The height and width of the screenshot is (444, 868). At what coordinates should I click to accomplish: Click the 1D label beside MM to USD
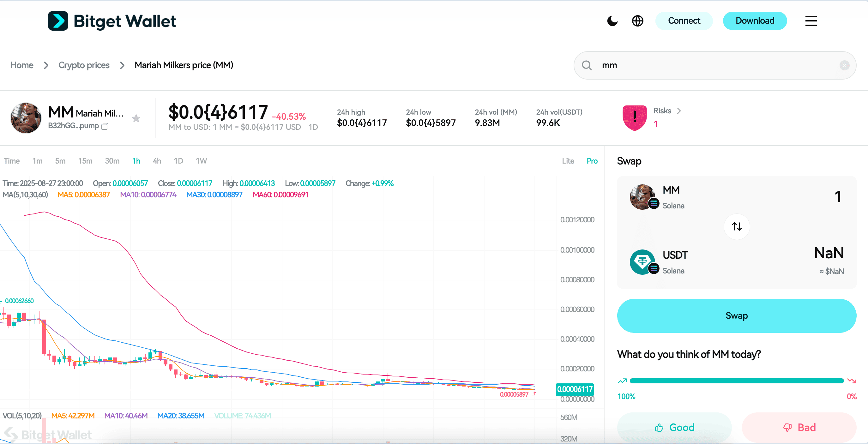click(313, 127)
